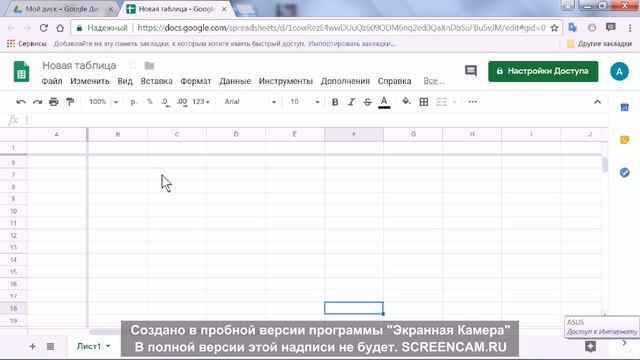Open the Вставка menu
Screen dimensions: 640x360
pyautogui.click(x=156, y=81)
